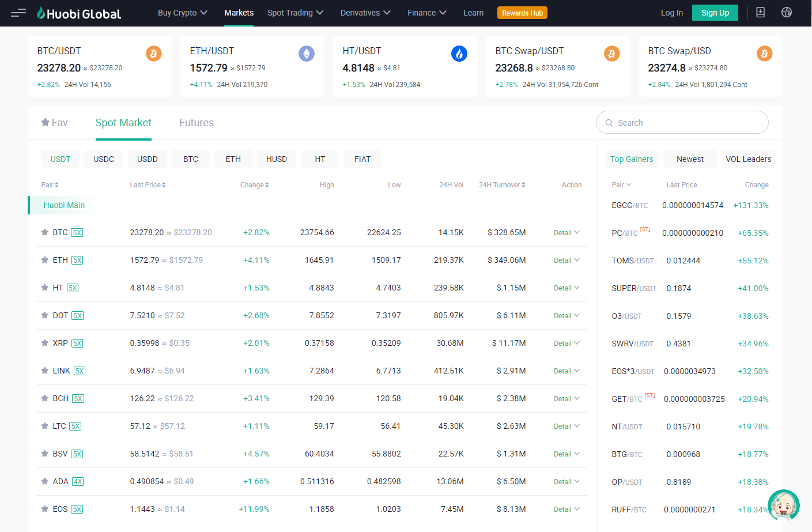Toggle the LTC favorite star
812x532 pixels.
point(44,426)
